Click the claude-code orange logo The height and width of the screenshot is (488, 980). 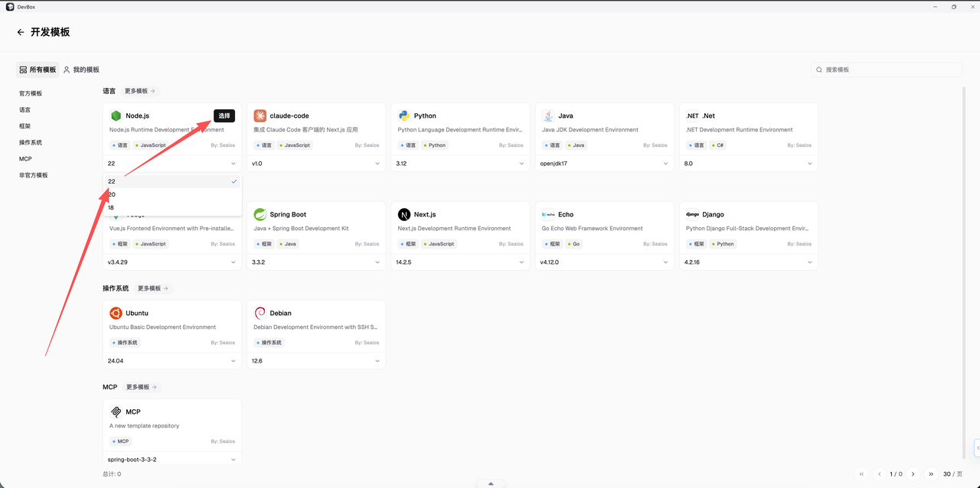pyautogui.click(x=260, y=115)
